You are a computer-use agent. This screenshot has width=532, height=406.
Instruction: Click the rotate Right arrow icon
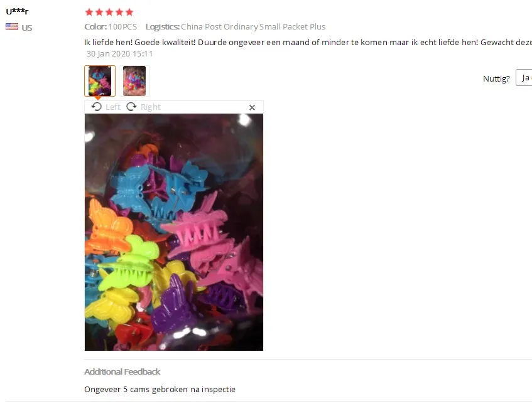131,107
